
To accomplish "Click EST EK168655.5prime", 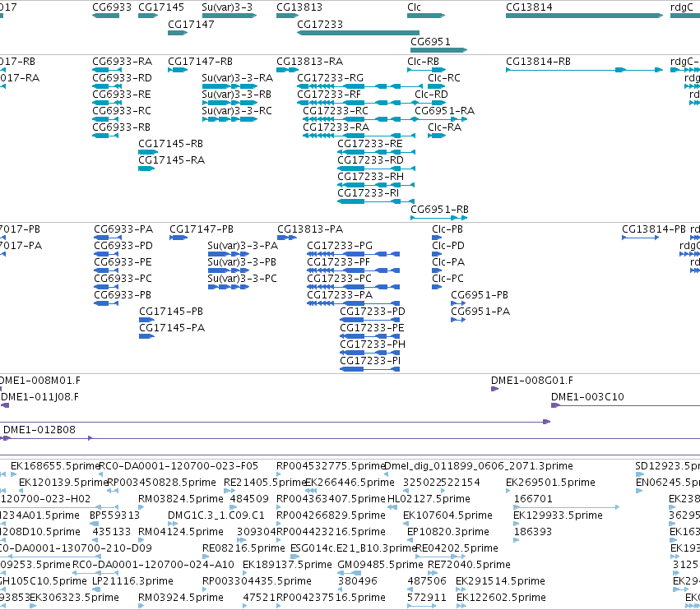I will tap(54, 466).
